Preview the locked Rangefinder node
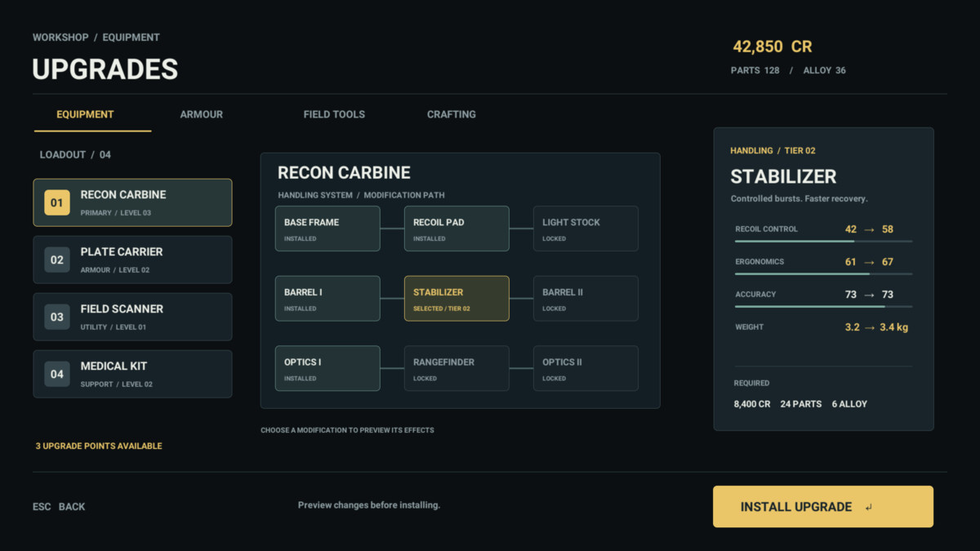 (x=457, y=368)
